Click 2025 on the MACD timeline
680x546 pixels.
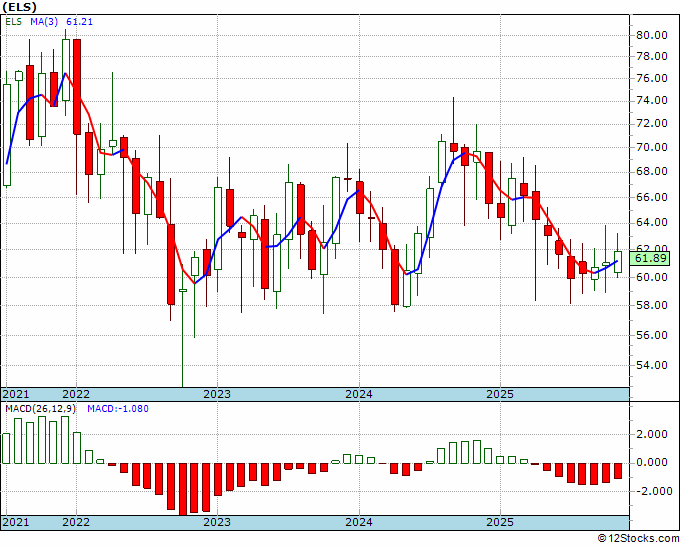500,522
